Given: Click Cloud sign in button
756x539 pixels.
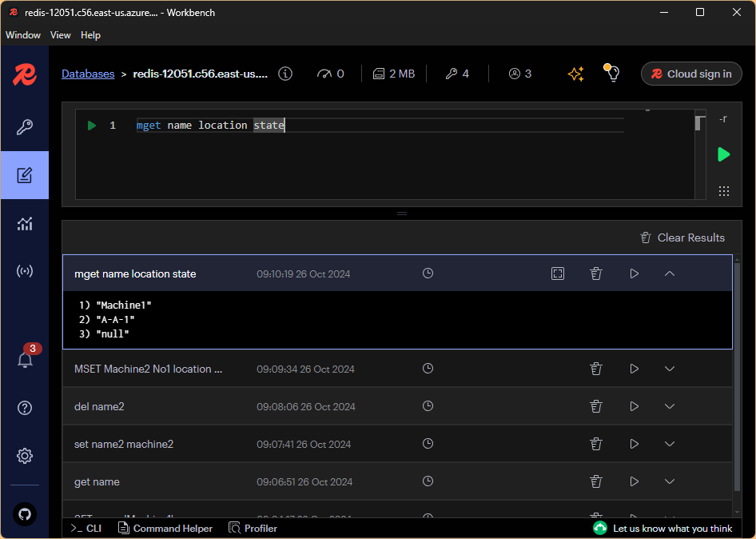Looking at the screenshot, I should point(691,74).
